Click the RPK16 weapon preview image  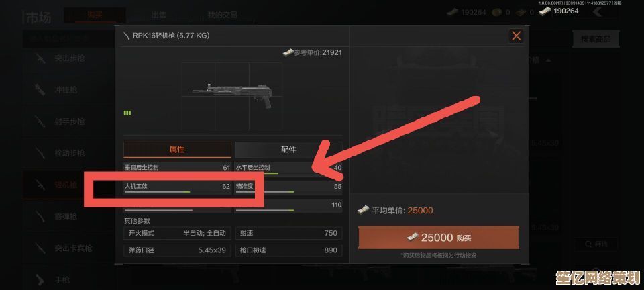(x=232, y=96)
